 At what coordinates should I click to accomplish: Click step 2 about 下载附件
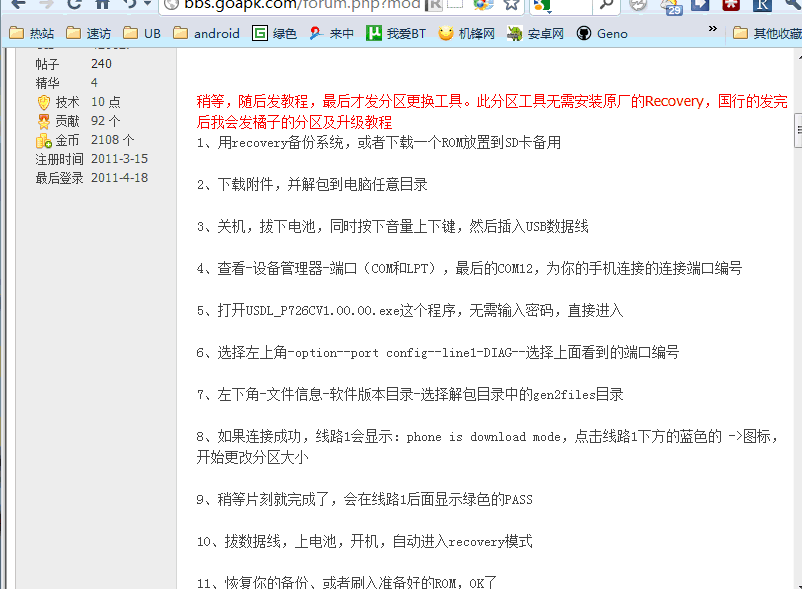click(x=313, y=184)
